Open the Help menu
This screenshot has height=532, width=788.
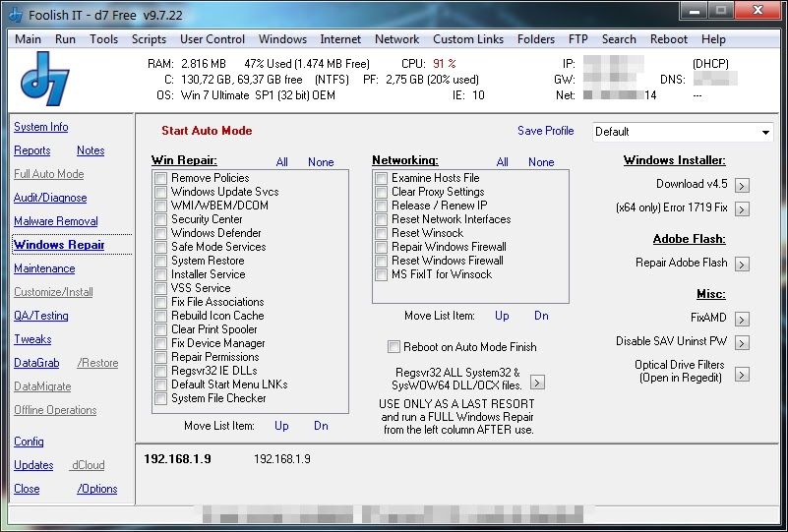pyautogui.click(x=713, y=39)
